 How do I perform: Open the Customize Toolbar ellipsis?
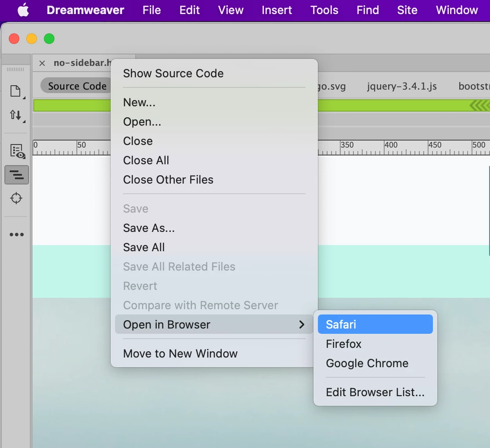pos(17,235)
